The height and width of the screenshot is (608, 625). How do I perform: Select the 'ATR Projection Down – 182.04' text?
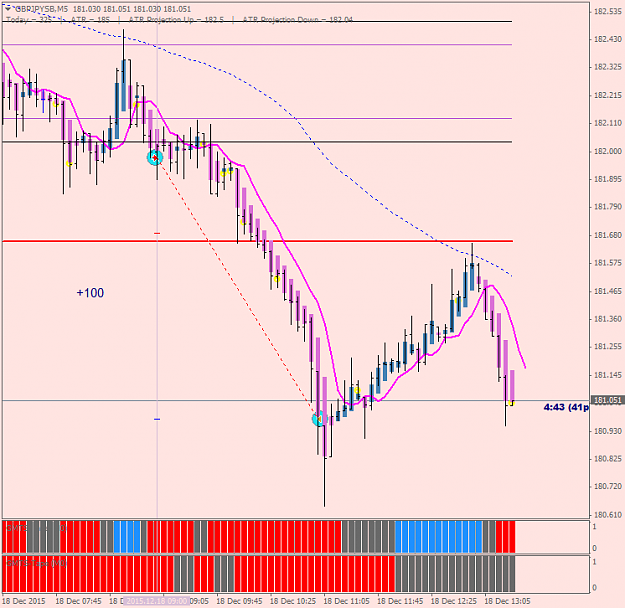298,19
